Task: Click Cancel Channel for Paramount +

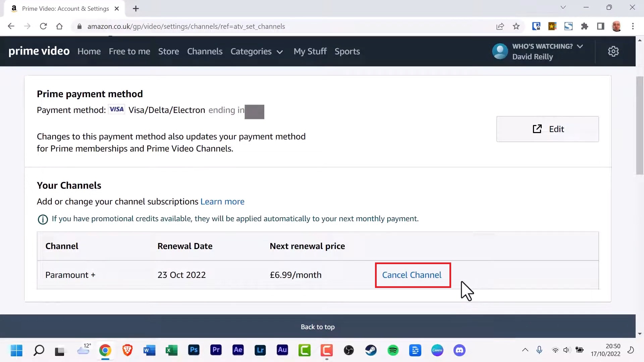Action: [412, 275]
